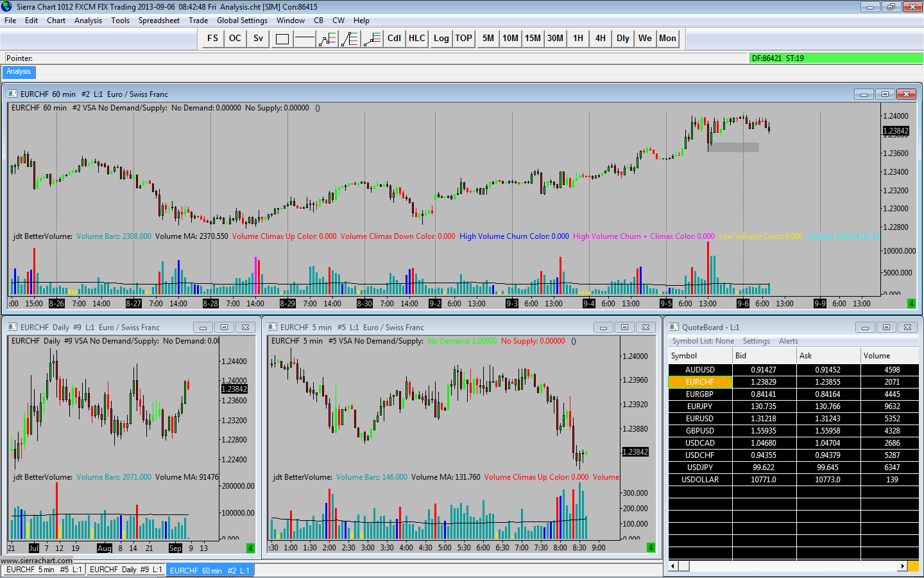The height and width of the screenshot is (578, 924).
Task: Toggle Log scale button
Action: click(441, 39)
